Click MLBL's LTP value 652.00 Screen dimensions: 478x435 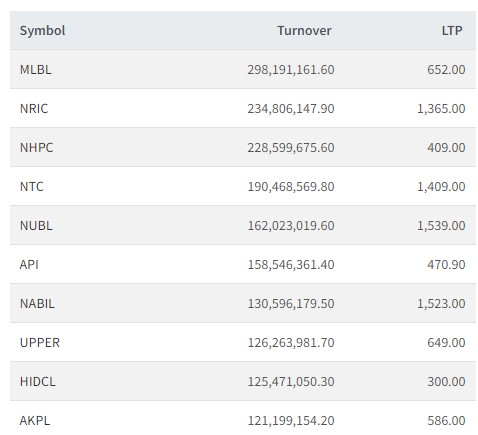point(446,70)
